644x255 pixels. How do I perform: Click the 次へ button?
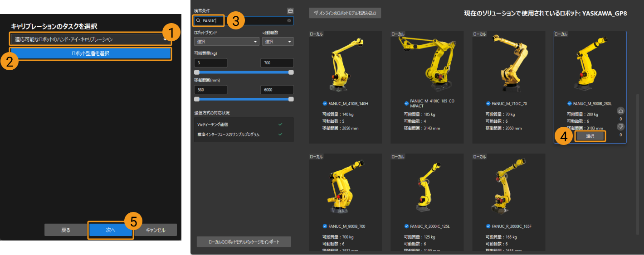pyautogui.click(x=111, y=230)
